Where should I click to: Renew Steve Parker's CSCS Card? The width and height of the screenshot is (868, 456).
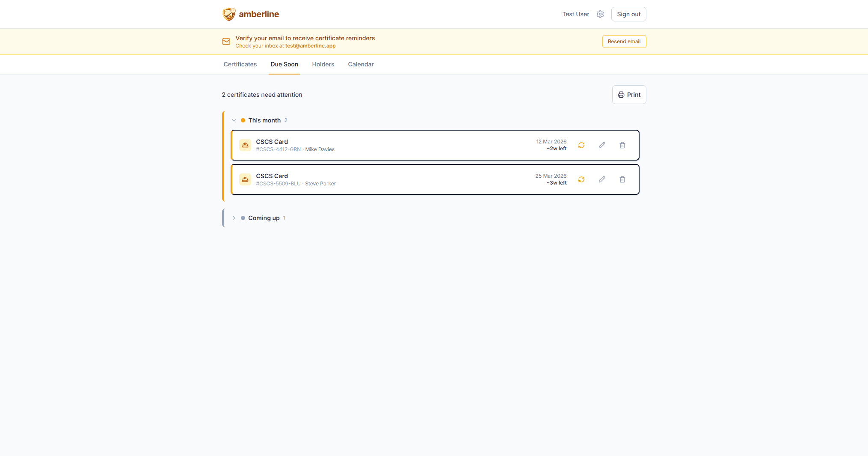(x=581, y=179)
